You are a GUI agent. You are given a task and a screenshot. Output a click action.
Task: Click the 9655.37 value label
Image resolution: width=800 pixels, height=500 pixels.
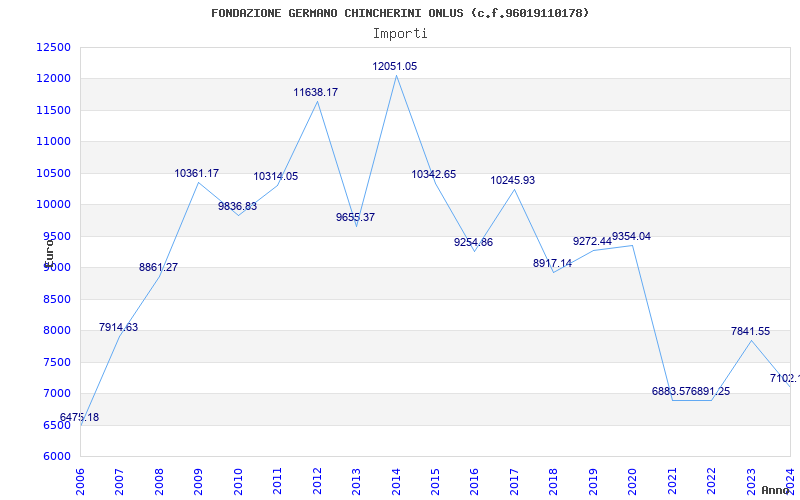355,217
